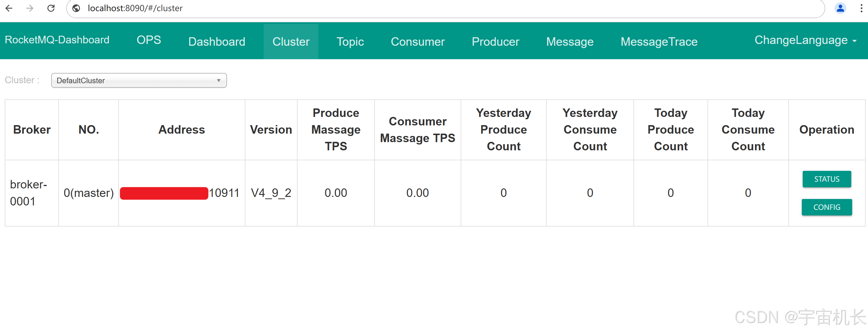The height and width of the screenshot is (332, 868).
Task: Click the browser back arrow icon
Action: [x=9, y=8]
